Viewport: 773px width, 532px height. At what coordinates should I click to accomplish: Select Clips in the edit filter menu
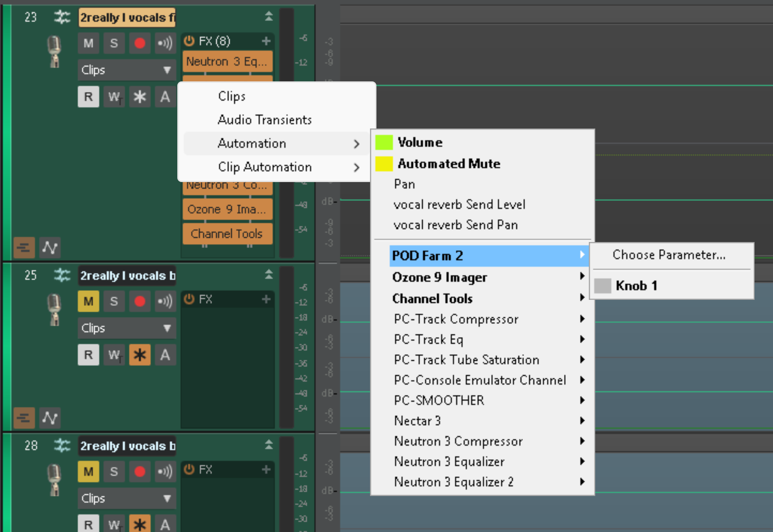click(277, 96)
